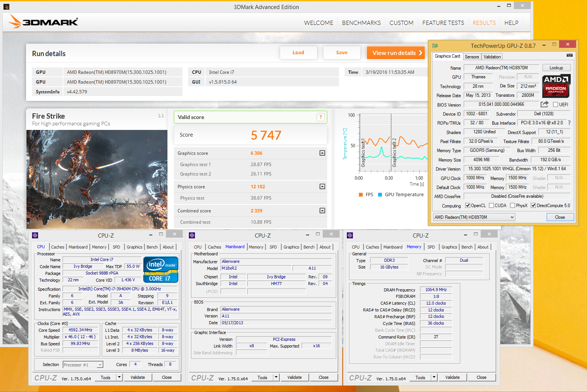587x392 pixels.
Task: Open the HELP tab
Action: coord(511,23)
